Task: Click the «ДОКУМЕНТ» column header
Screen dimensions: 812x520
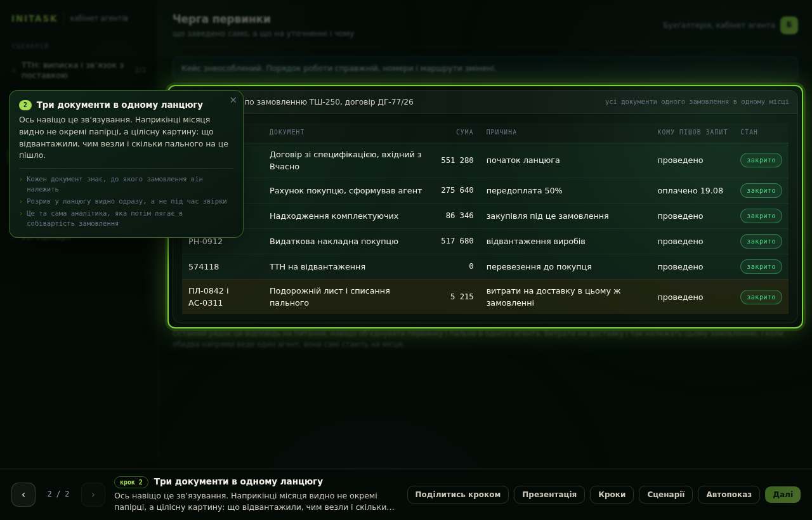Action: 287,133
